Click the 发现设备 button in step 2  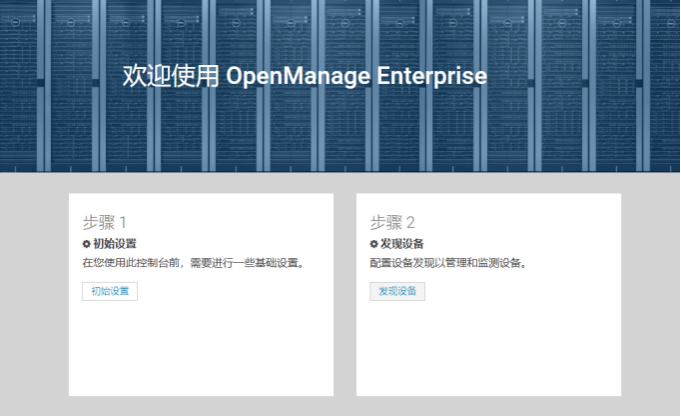[397, 291]
